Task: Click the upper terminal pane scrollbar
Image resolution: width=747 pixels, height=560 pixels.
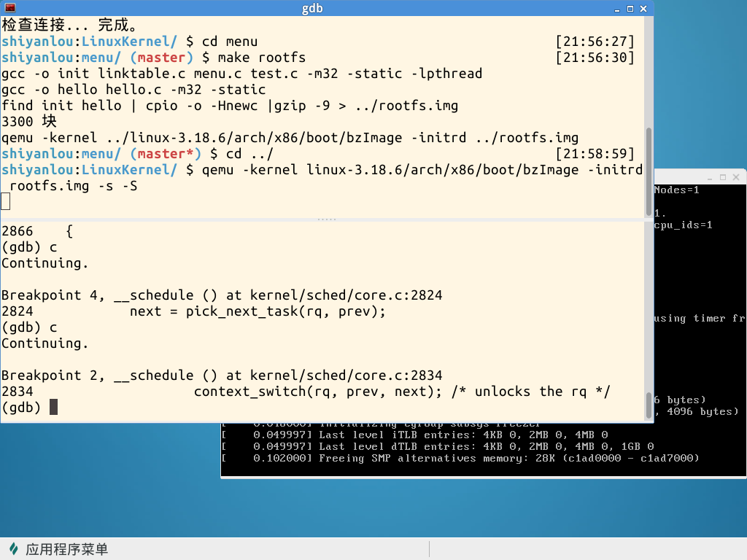Action: point(649,171)
